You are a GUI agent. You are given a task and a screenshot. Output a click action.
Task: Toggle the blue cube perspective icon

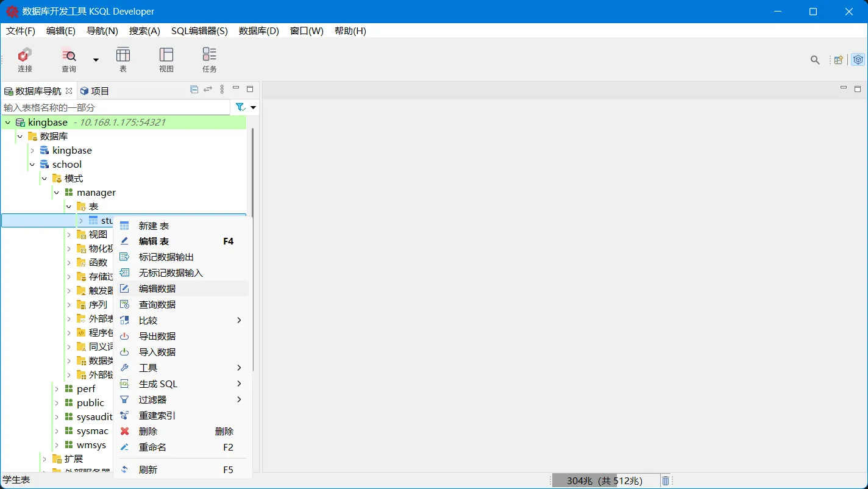pyautogui.click(x=858, y=60)
